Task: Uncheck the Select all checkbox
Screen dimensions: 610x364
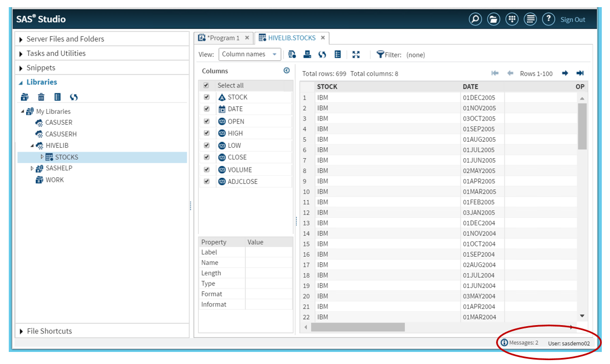Action: (x=206, y=85)
